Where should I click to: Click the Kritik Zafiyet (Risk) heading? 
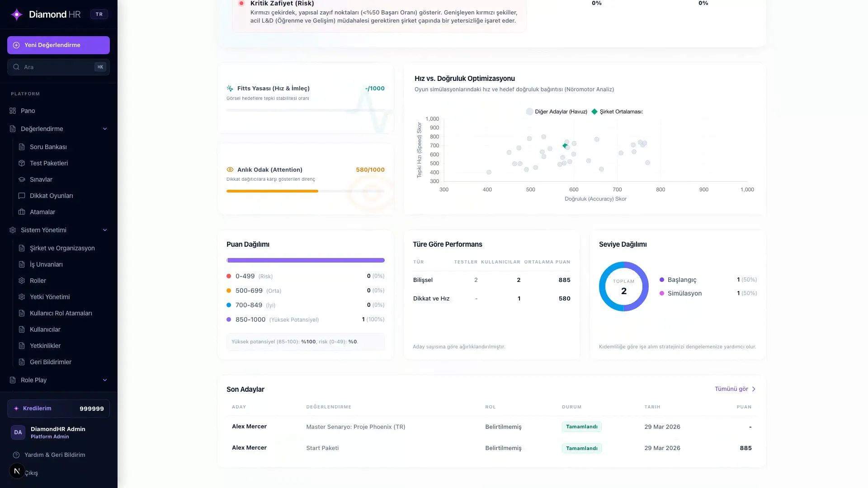pyautogui.click(x=282, y=4)
